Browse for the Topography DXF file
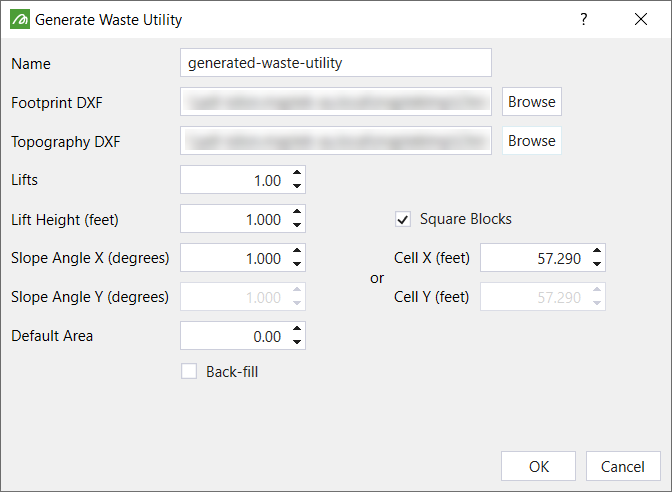 531,141
